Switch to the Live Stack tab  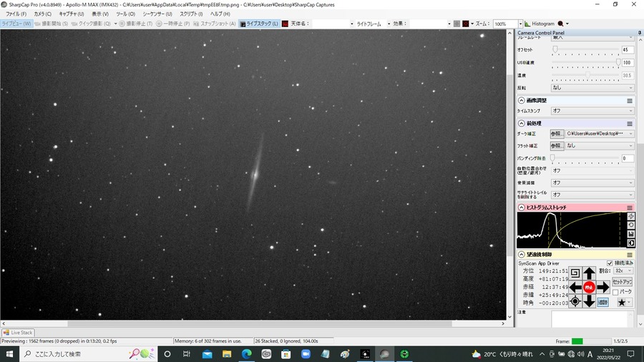point(18,333)
